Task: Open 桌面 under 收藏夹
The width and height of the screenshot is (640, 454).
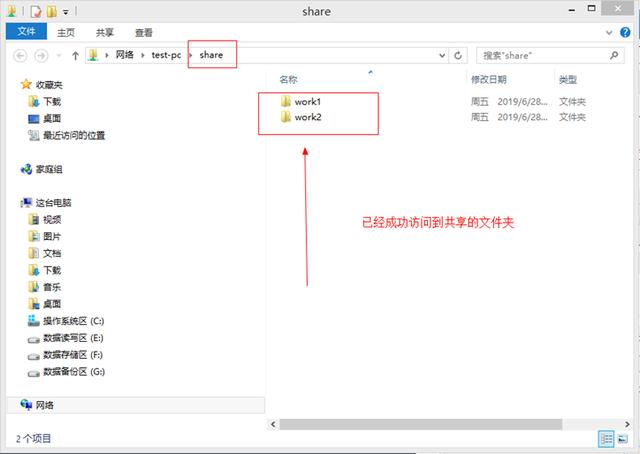Action: click(45, 118)
